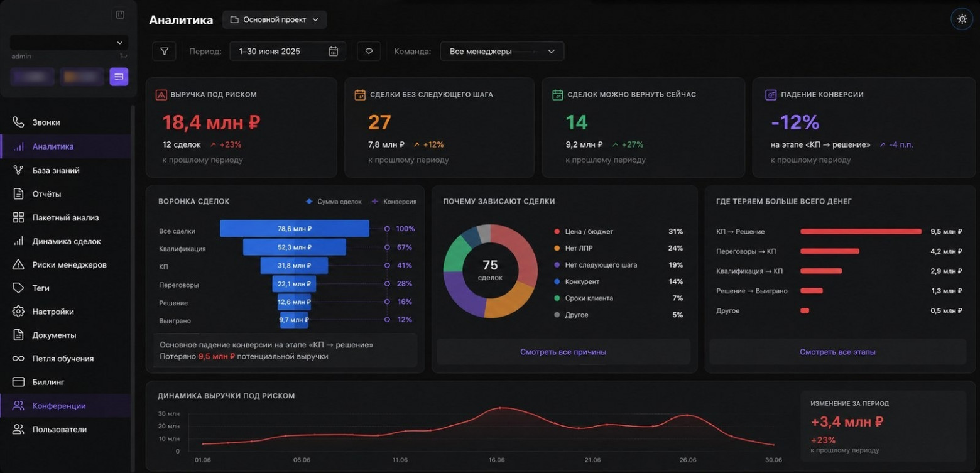Viewport: 980px width, 473px height.
Task: Click the logout icon next to admin
Action: pos(123,57)
